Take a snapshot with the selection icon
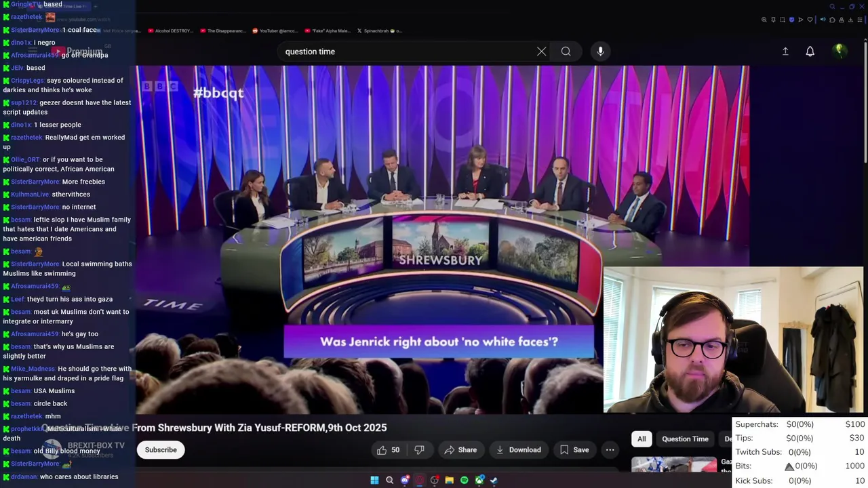 pyautogui.click(x=783, y=20)
